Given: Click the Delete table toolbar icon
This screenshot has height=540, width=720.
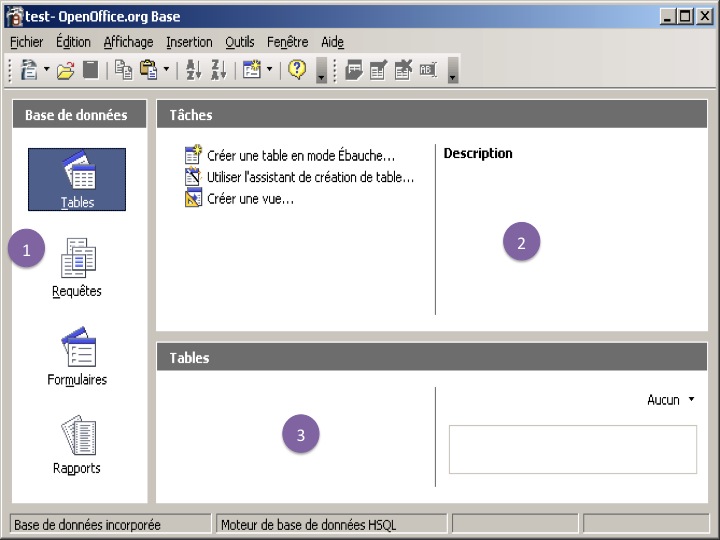Looking at the screenshot, I should pos(403,70).
